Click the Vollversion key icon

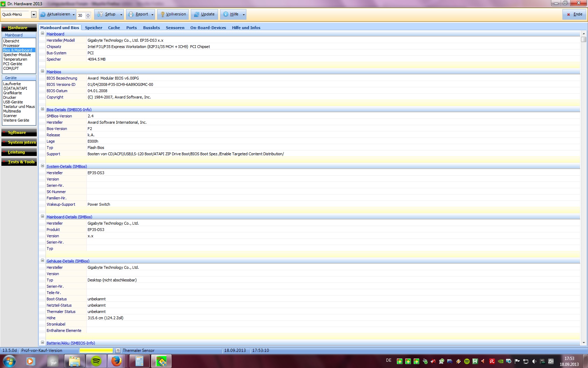(162, 14)
